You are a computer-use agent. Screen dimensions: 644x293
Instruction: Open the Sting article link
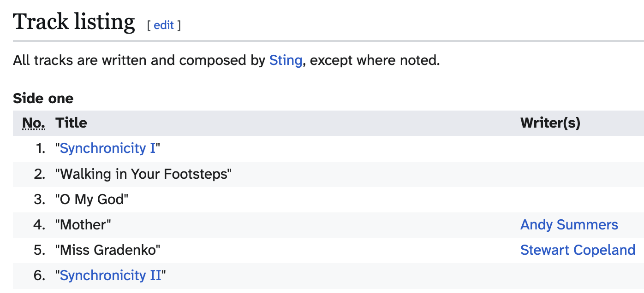pyautogui.click(x=286, y=60)
